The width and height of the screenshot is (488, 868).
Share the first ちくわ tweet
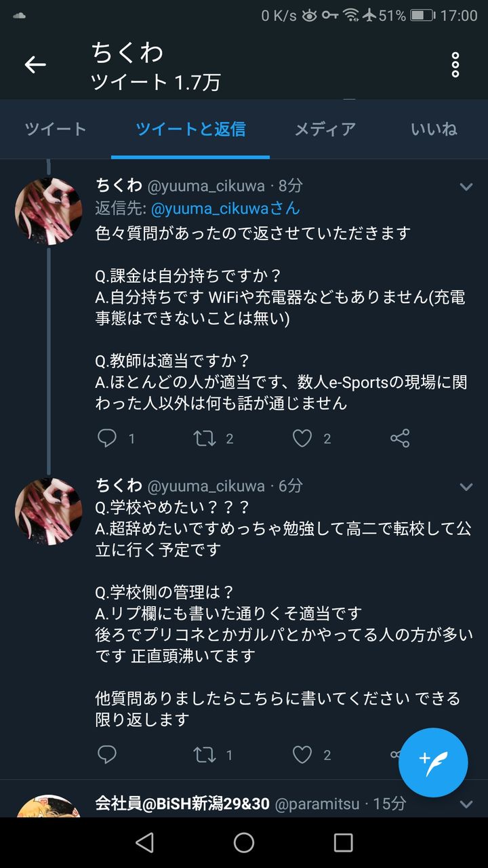400,438
